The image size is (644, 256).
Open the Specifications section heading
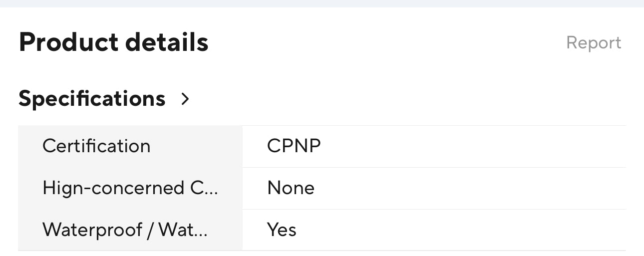click(92, 99)
